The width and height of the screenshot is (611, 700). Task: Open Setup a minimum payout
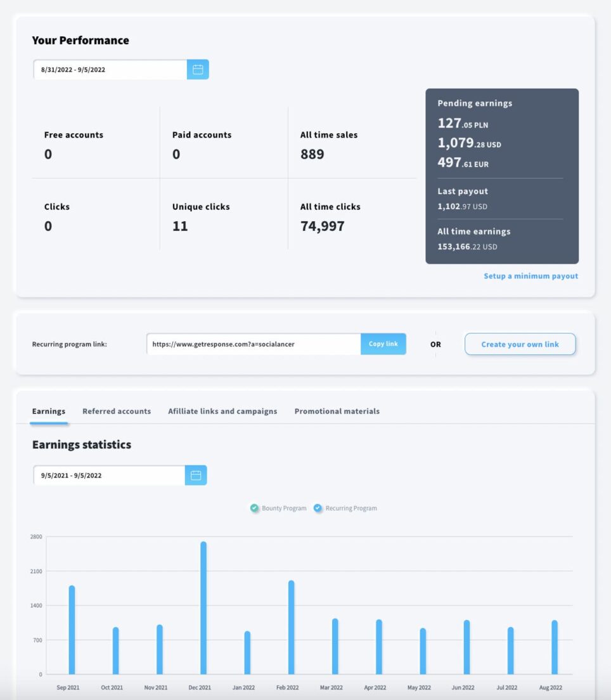point(531,276)
